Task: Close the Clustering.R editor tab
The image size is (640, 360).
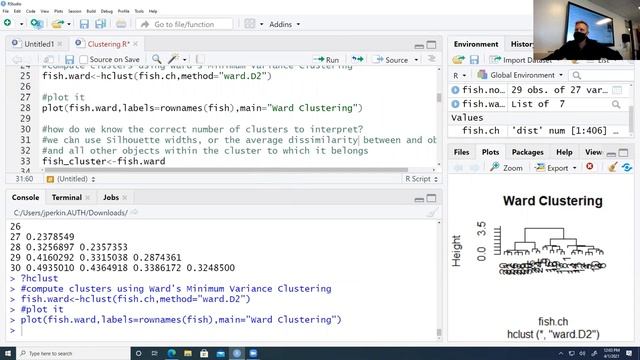Action: pyautogui.click(x=135, y=44)
